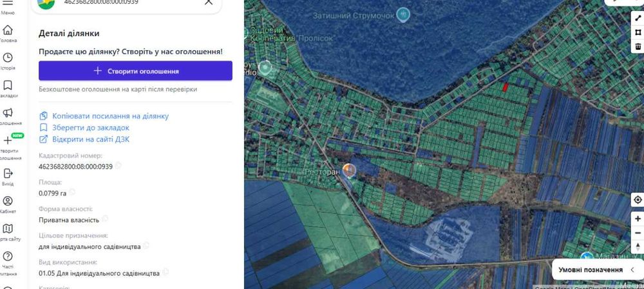
Task: Click Вид використання label
Action: pos(68,262)
